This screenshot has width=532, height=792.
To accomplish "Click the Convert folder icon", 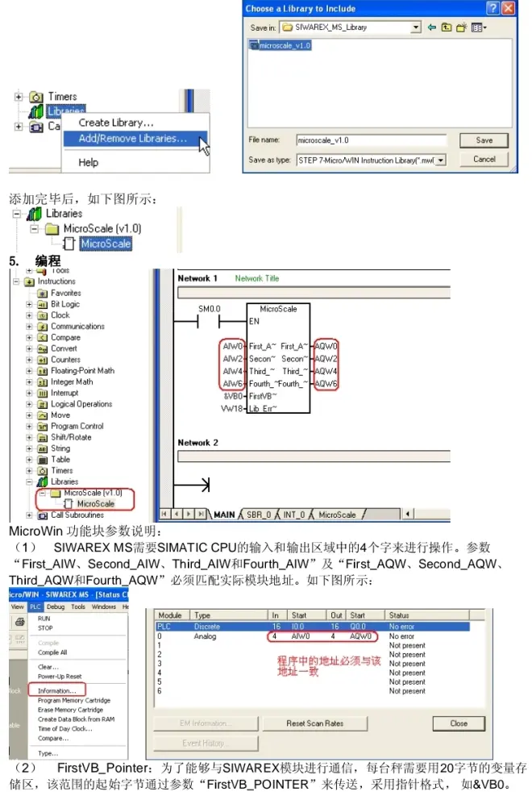I will pyautogui.click(x=43, y=348).
